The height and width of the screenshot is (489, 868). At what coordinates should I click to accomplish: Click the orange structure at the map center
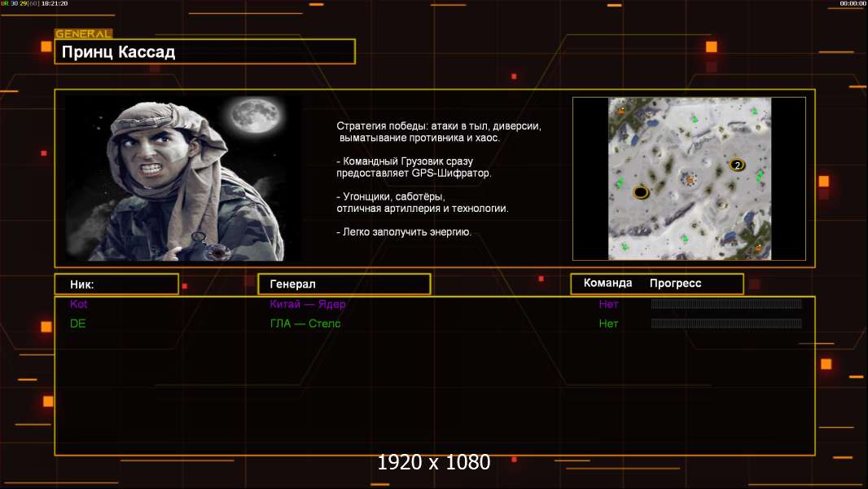(690, 178)
